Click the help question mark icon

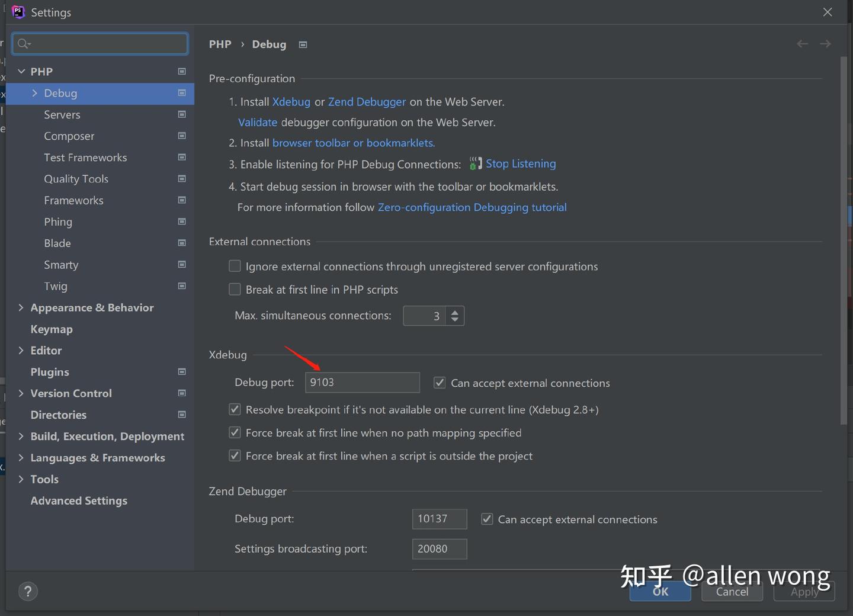click(28, 591)
